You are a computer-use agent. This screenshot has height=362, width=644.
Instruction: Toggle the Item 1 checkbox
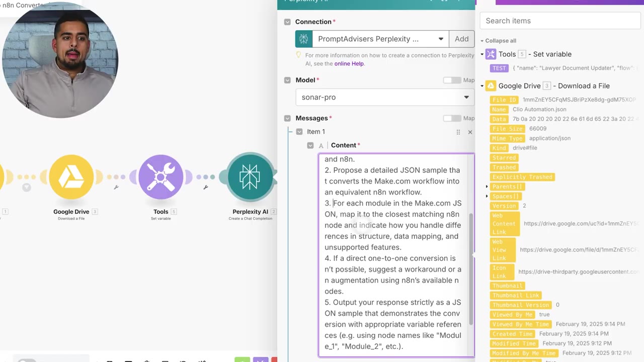coord(299,132)
